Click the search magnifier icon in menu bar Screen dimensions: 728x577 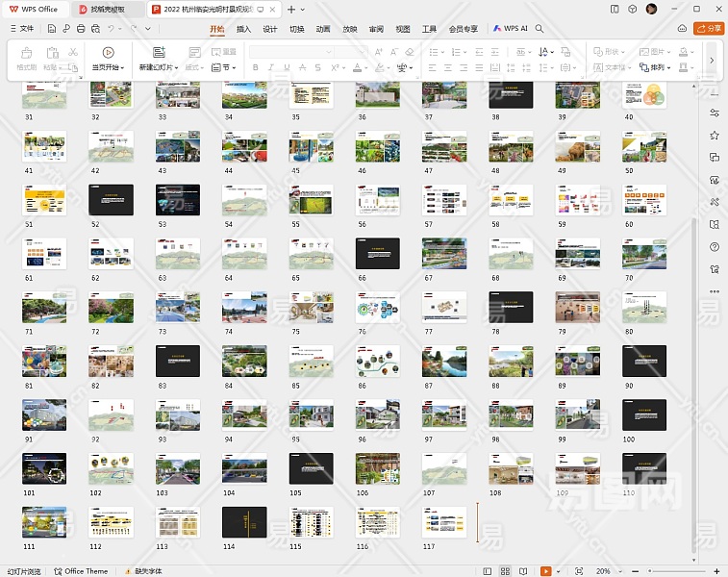coord(540,29)
